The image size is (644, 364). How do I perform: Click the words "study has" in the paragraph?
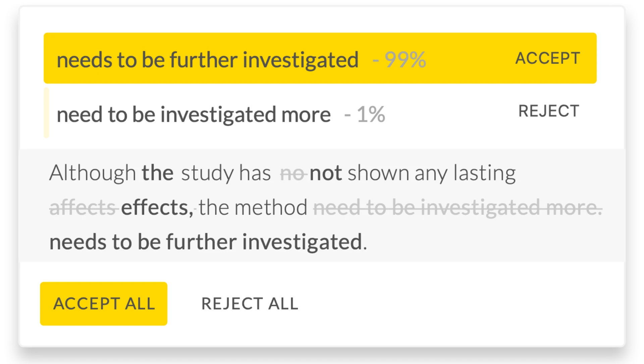226,173
